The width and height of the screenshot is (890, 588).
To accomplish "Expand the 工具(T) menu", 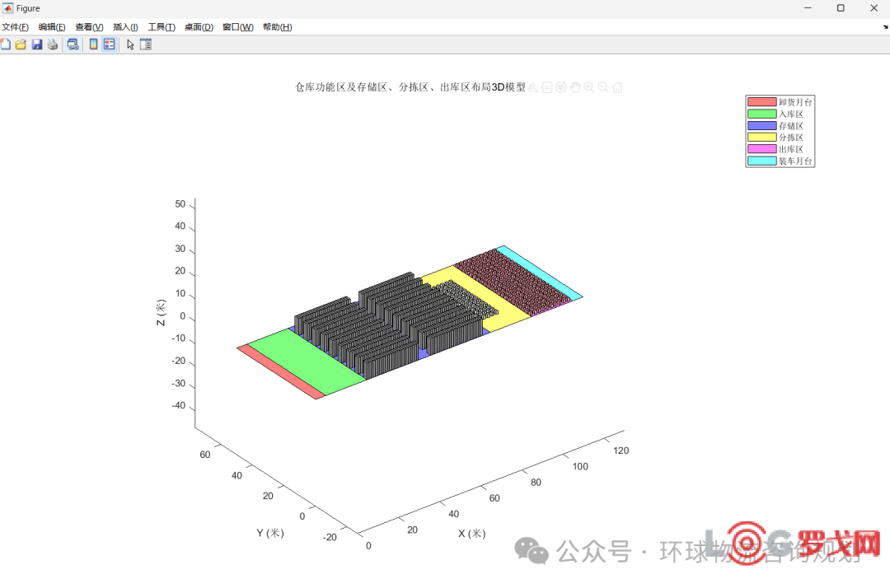I will [162, 27].
